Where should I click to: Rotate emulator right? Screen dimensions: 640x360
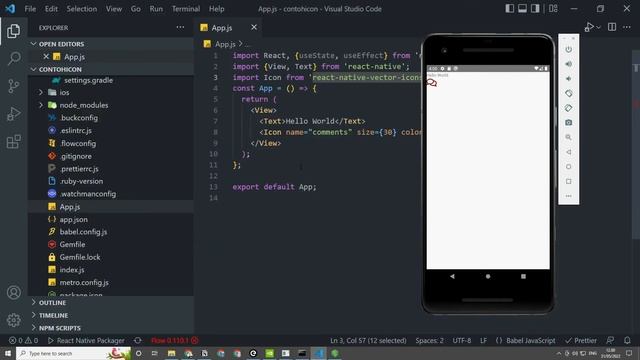[x=569, y=108]
